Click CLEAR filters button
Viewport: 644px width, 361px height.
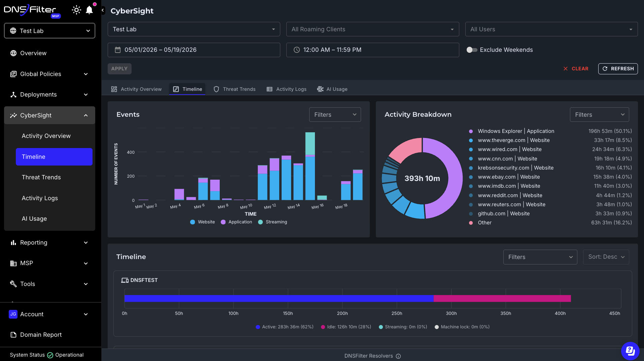tap(576, 69)
